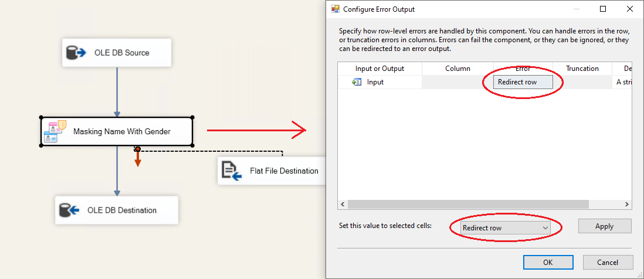Select the red error output arrow
This screenshot has width=644, height=279.
click(x=138, y=158)
